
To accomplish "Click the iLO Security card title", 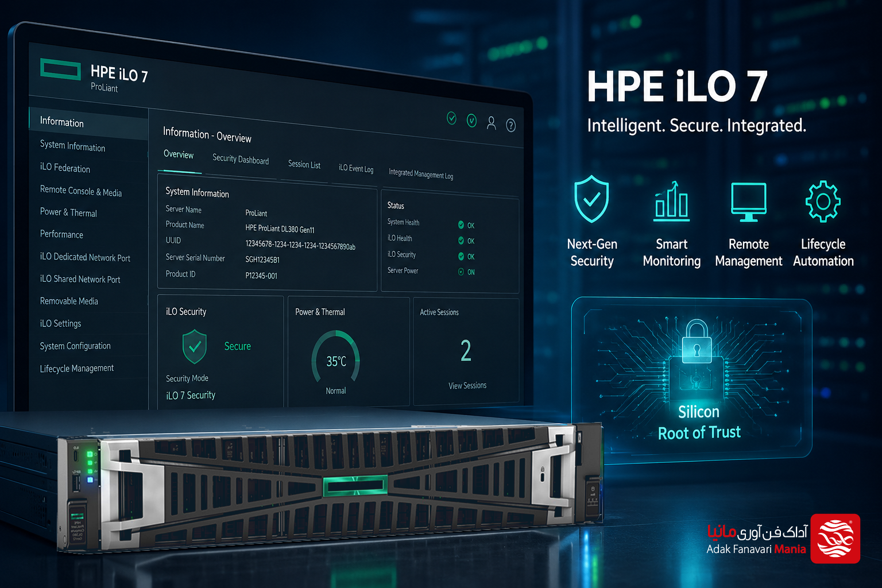I will [x=186, y=311].
